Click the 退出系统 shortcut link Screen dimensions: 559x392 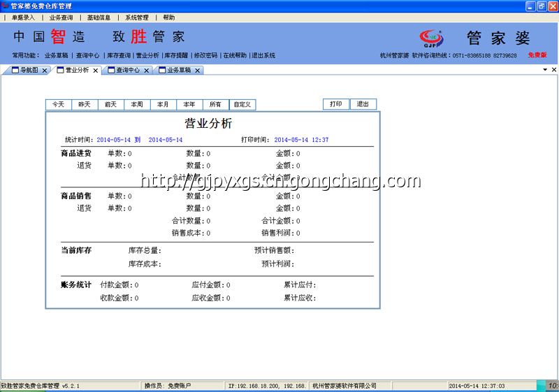click(263, 55)
